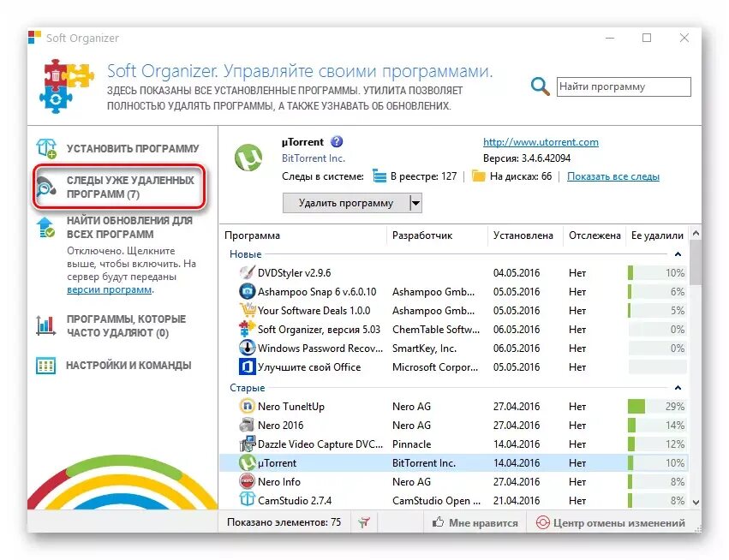Screen dimensions: 729x560
Task: Click the Показано элементов: 75 status text
Action: click(x=284, y=522)
